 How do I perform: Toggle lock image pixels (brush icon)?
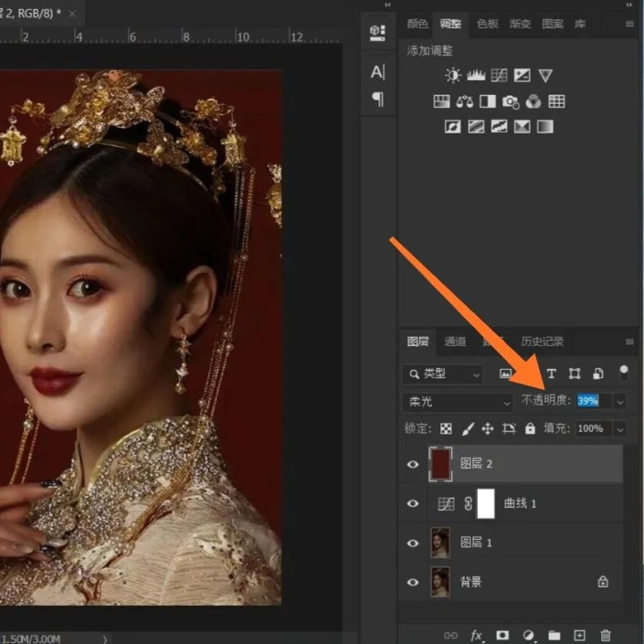(x=468, y=428)
